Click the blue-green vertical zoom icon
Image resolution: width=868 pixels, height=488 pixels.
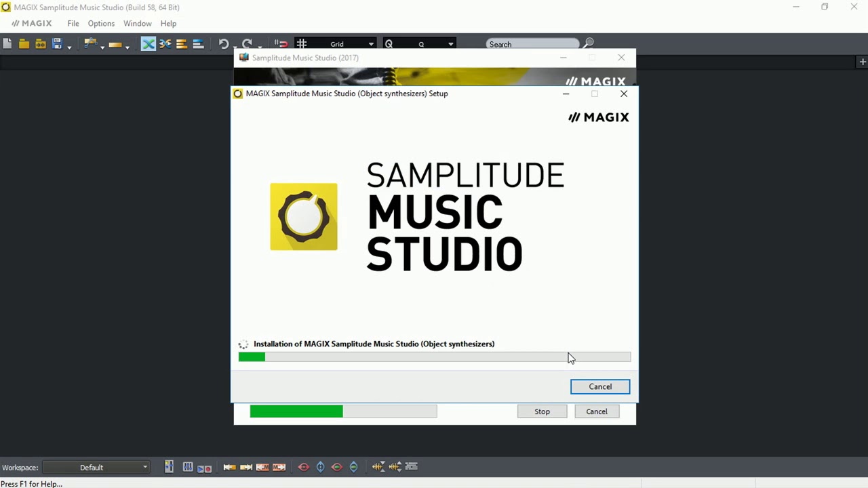[x=353, y=466]
